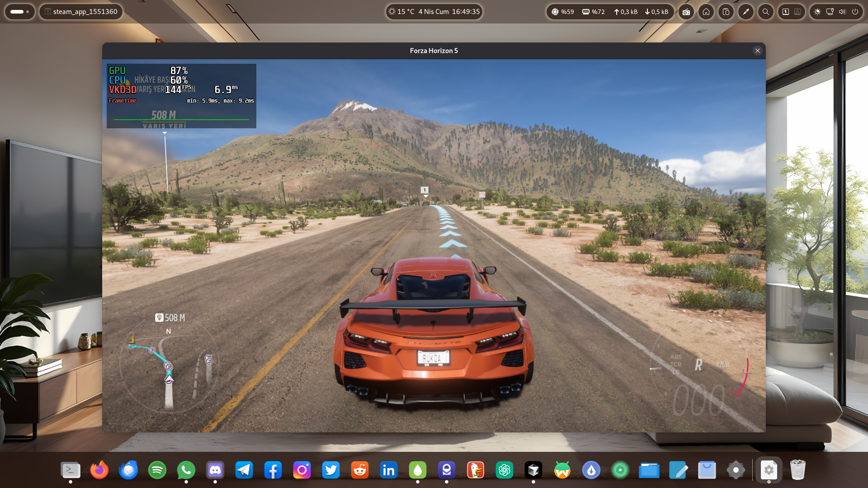Select workspace 1 in the top panel
868x488 pixels.
786,12
